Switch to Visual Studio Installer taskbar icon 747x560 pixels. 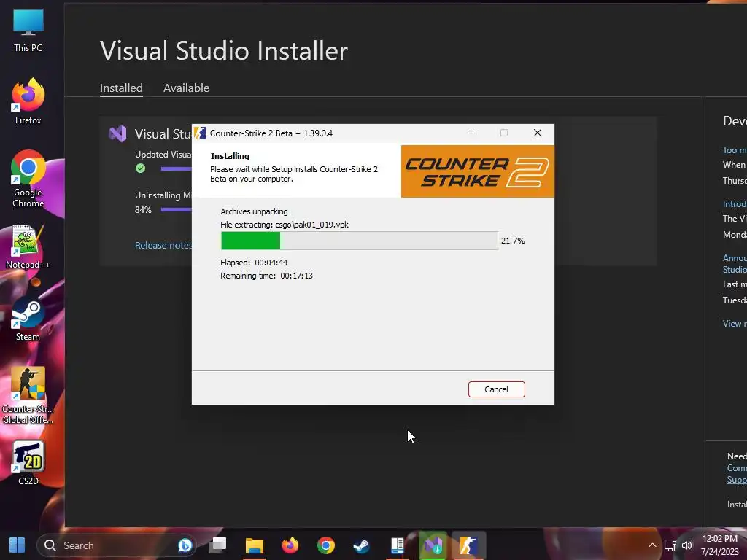tap(433, 545)
